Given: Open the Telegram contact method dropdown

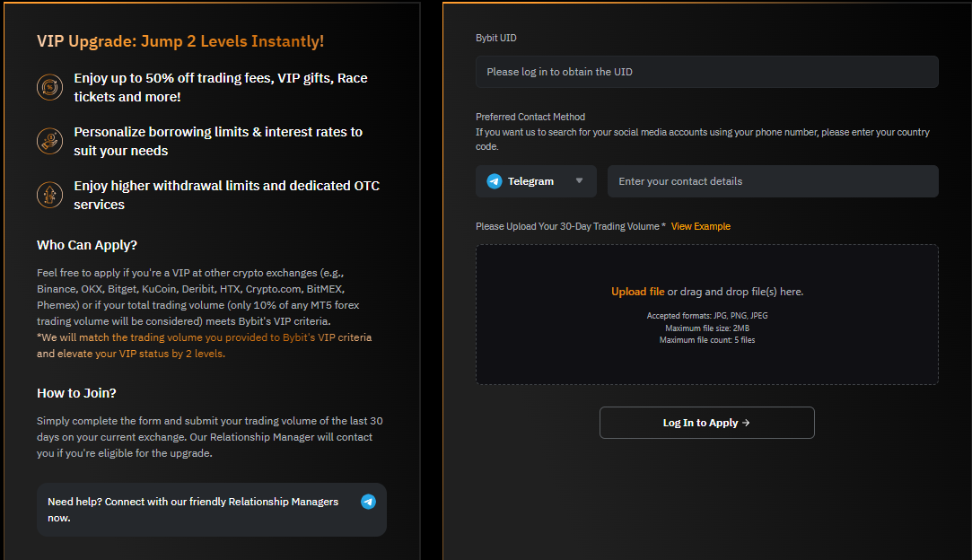Looking at the screenshot, I should 536,181.
